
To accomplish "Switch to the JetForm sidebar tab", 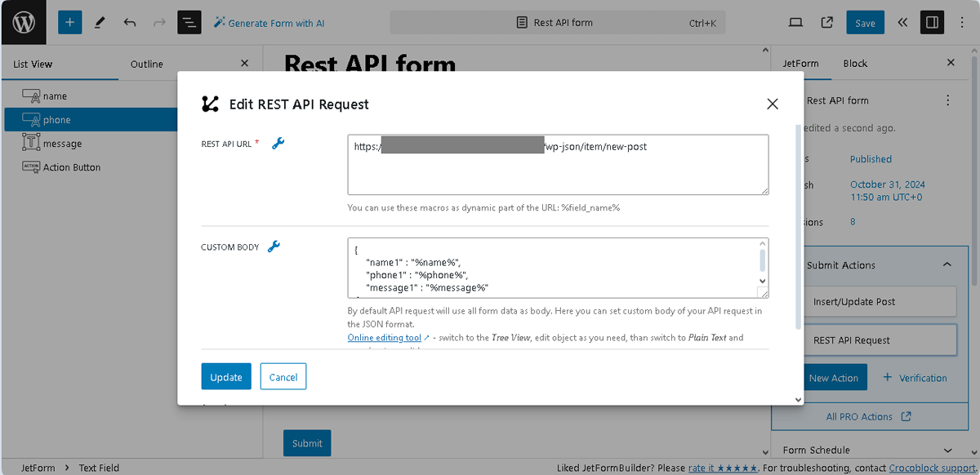I will pyautogui.click(x=801, y=64).
